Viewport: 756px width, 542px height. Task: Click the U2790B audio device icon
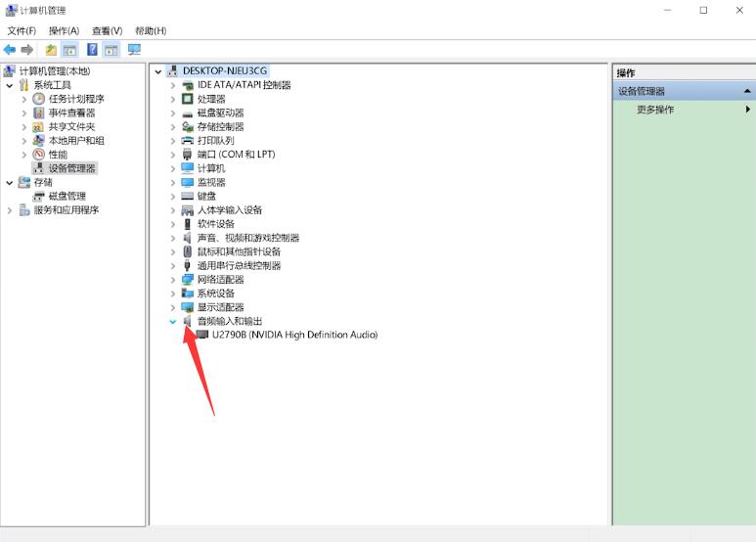click(202, 335)
